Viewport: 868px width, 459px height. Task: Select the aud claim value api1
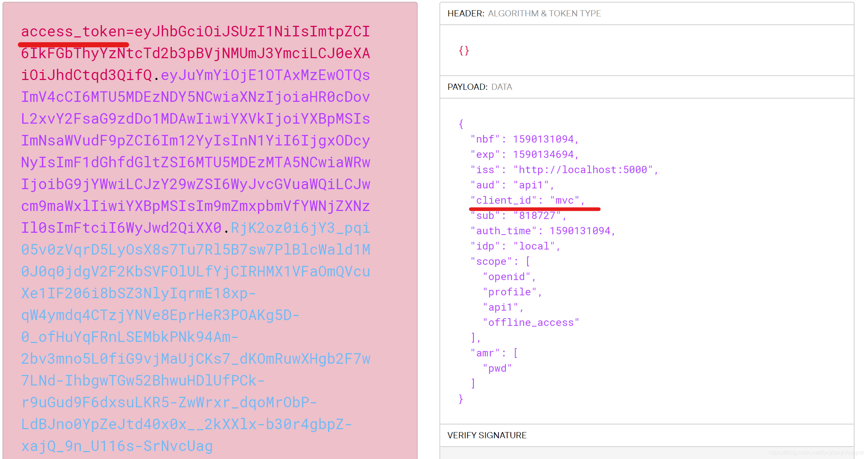(x=533, y=185)
